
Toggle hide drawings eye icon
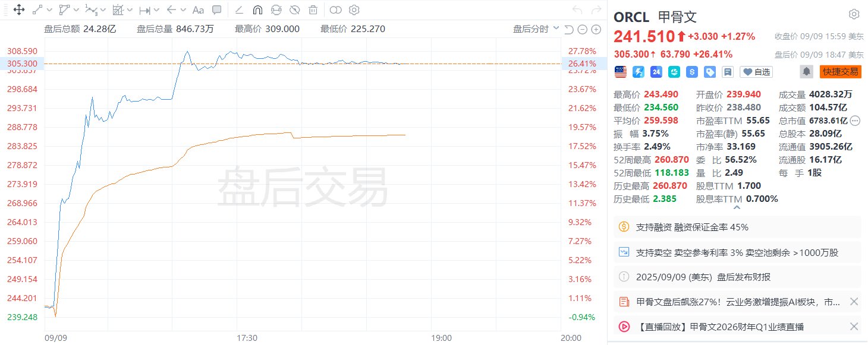tap(294, 10)
